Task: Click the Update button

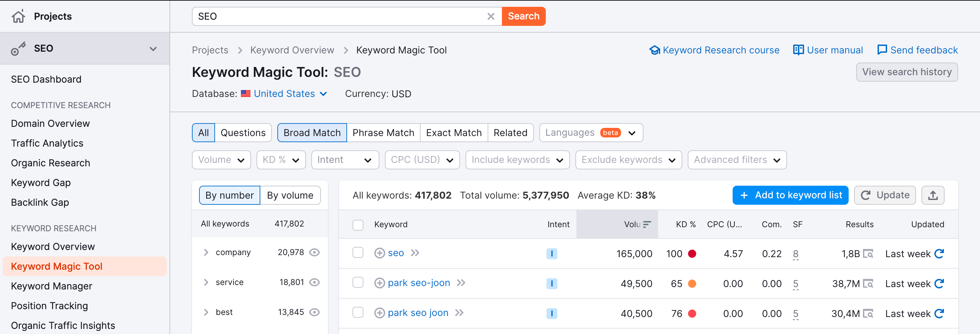Action: 885,195
